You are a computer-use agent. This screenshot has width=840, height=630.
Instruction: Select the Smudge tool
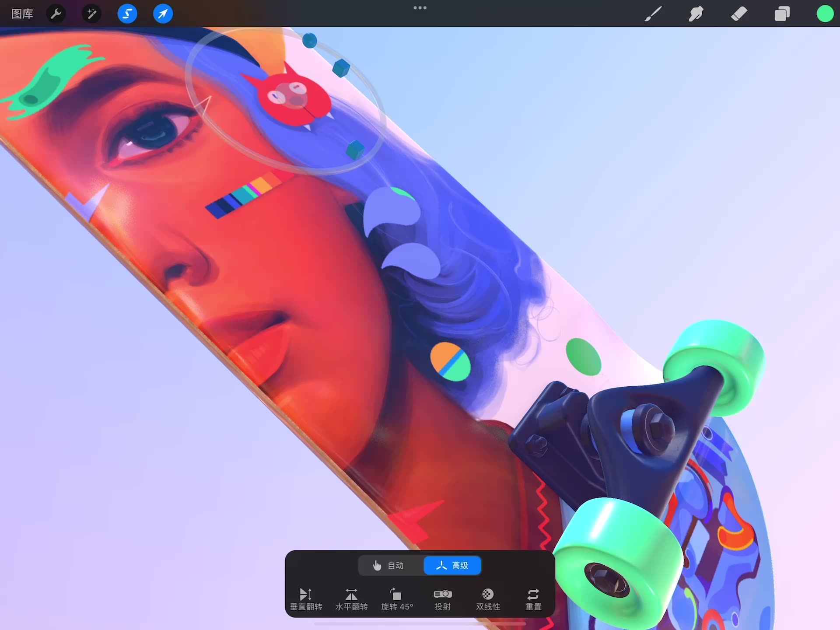(x=696, y=14)
